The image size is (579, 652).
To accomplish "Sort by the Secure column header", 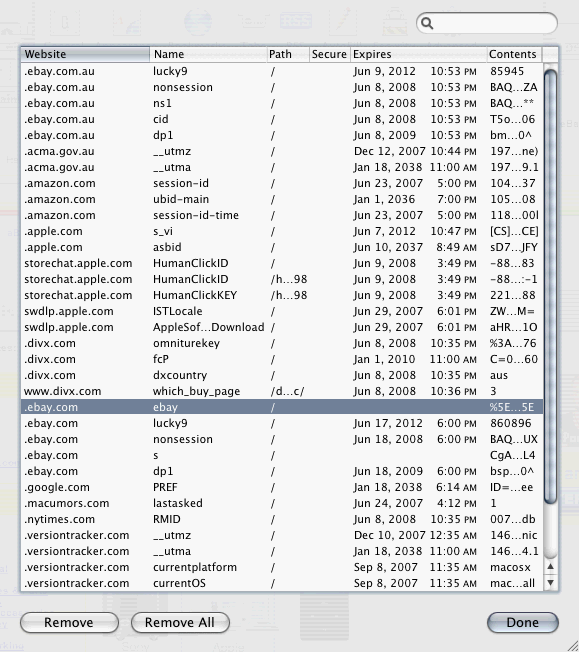I will tap(329, 54).
